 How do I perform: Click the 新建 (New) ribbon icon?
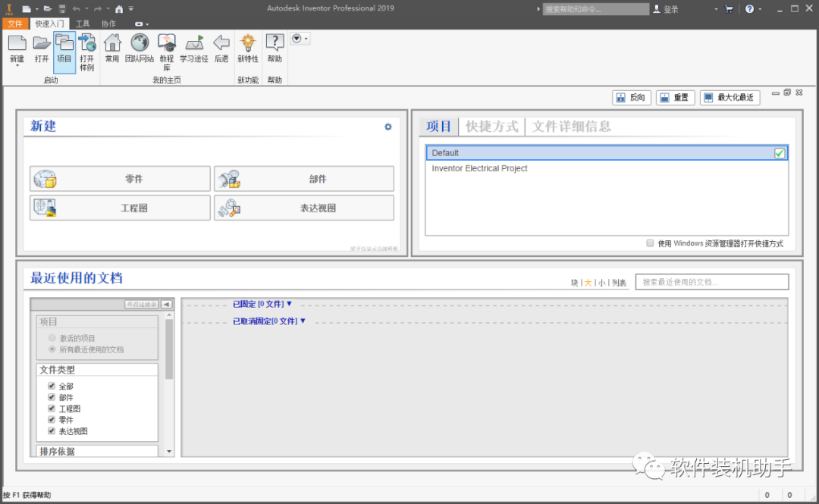[x=17, y=43]
